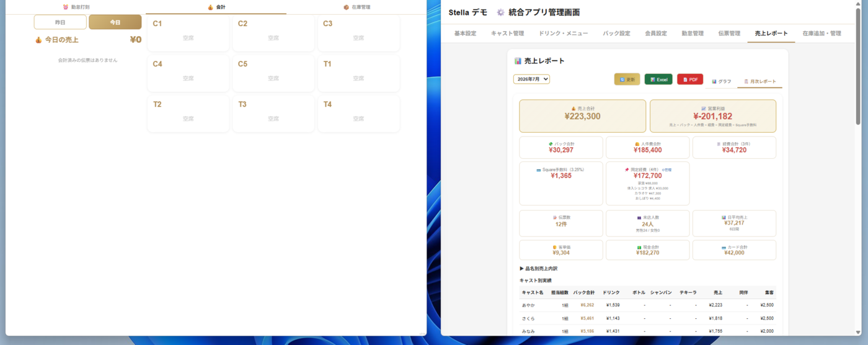Viewport: 868px width, 345px height.
Task: Select 今日 in the sales day toggle
Action: click(x=115, y=22)
